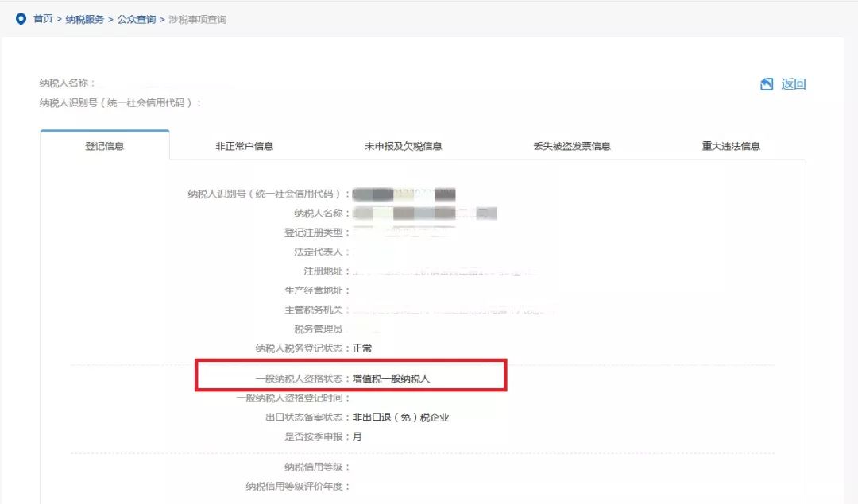Image resolution: width=858 pixels, height=504 pixels.
Task: Click the return arrow icon beside 返回
Action: pyautogui.click(x=766, y=83)
